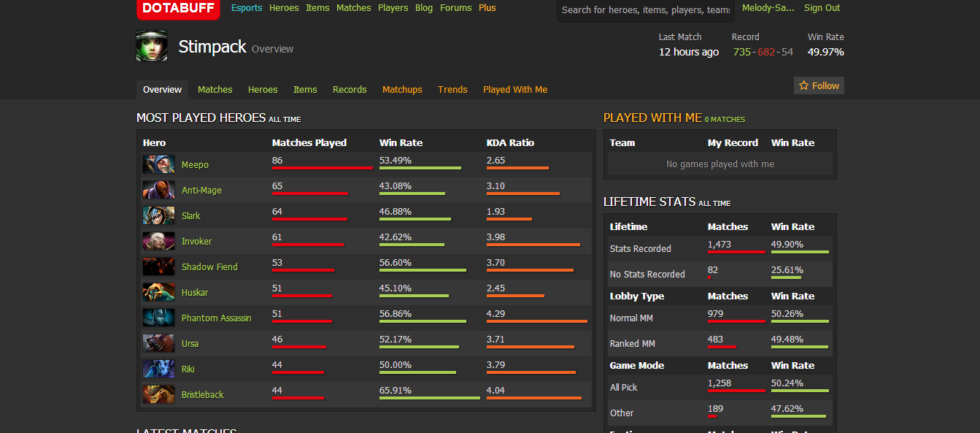Viewport: 980px width, 433px height.
Task: Follow the player with the star button
Action: pyautogui.click(x=819, y=85)
